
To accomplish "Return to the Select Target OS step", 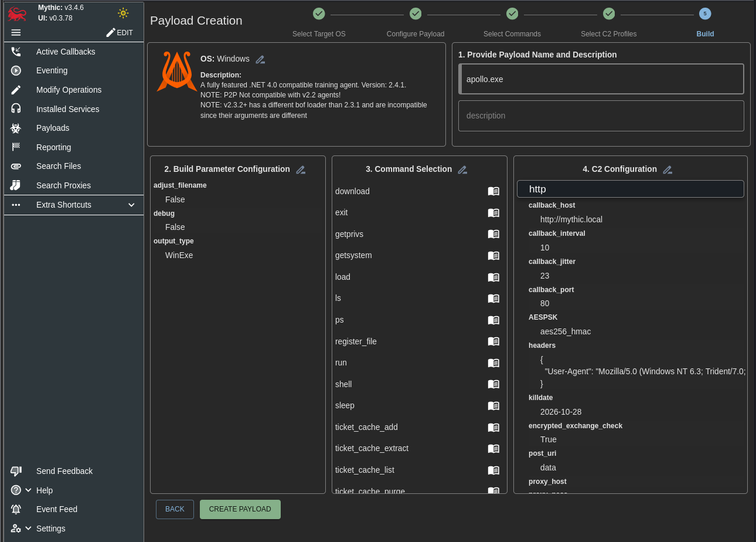I will [x=319, y=13].
